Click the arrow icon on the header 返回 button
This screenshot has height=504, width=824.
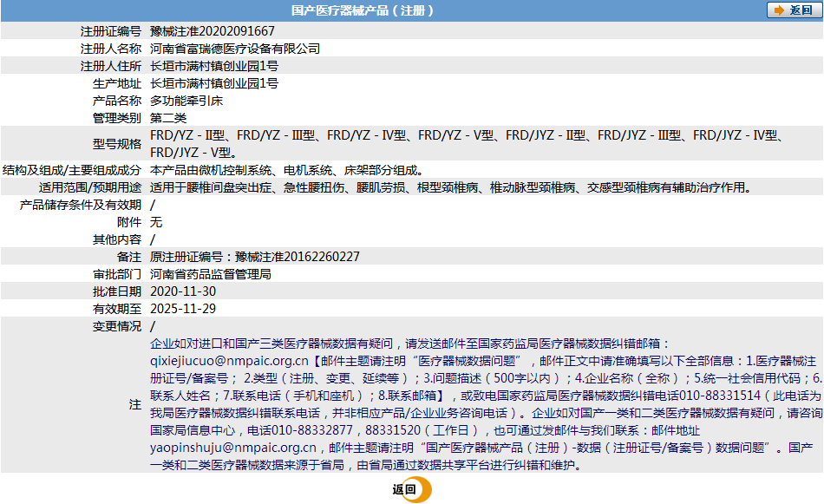(x=777, y=10)
